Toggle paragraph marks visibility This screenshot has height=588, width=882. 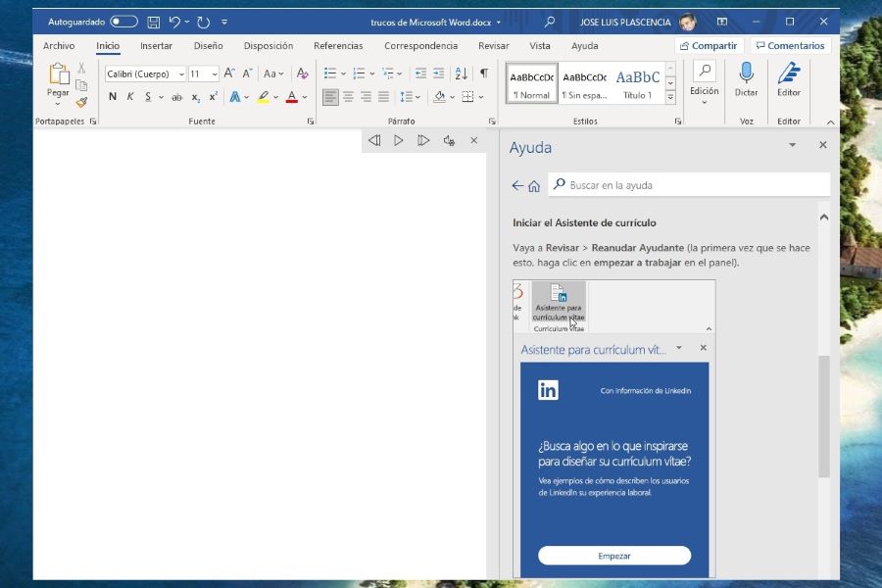click(484, 73)
